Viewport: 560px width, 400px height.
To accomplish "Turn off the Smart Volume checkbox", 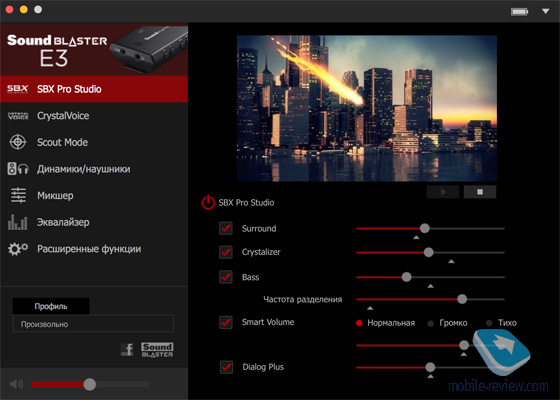I will pos(226,322).
